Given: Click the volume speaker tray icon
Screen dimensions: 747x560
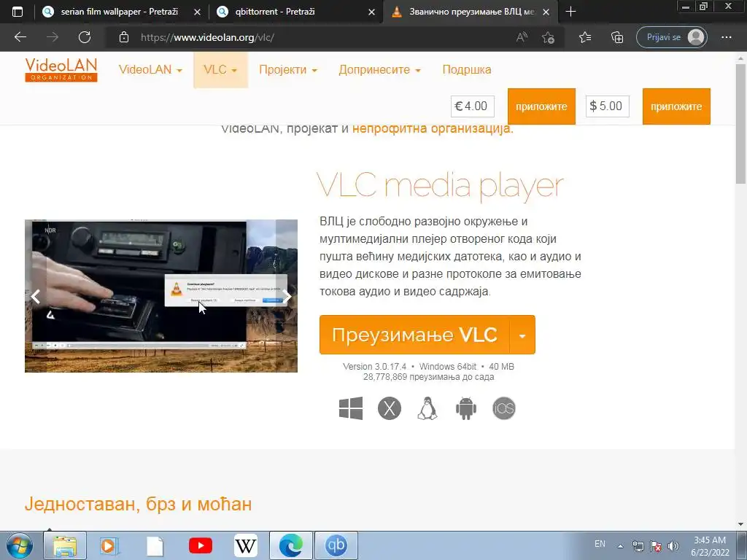Looking at the screenshot, I should pyautogui.click(x=673, y=546).
